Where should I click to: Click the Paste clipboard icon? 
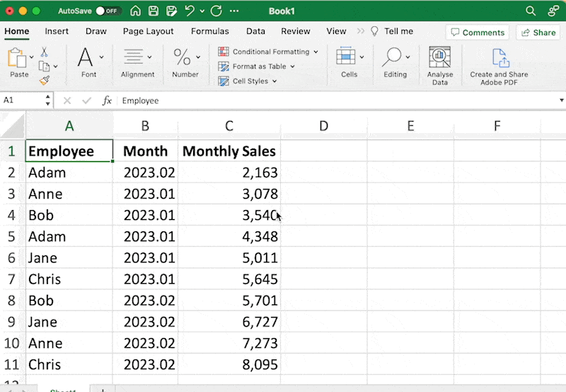point(17,58)
